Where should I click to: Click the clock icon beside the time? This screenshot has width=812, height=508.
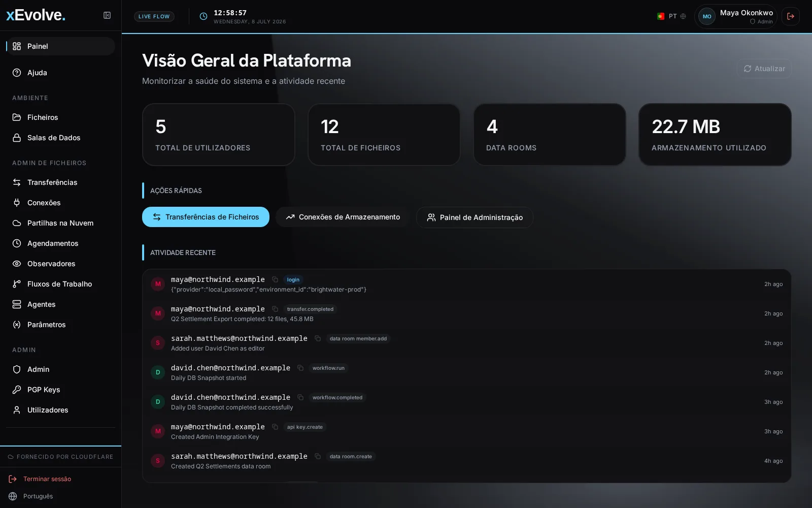(x=204, y=16)
